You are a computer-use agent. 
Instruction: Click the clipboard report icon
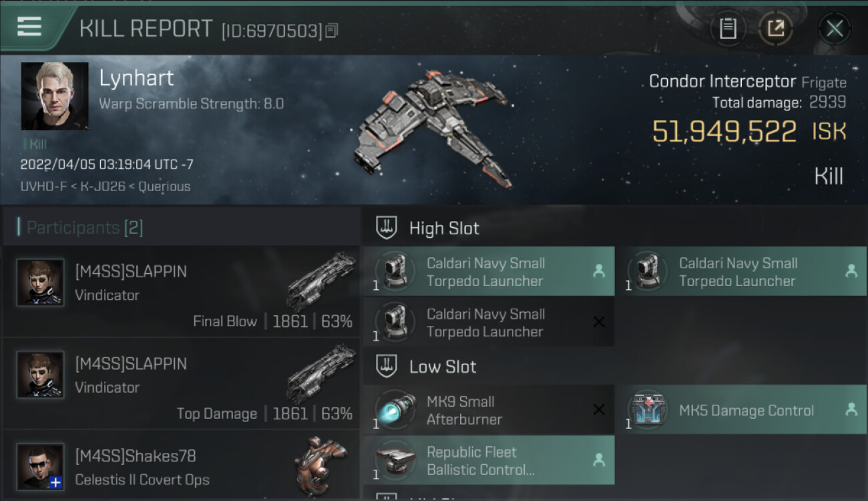(728, 28)
